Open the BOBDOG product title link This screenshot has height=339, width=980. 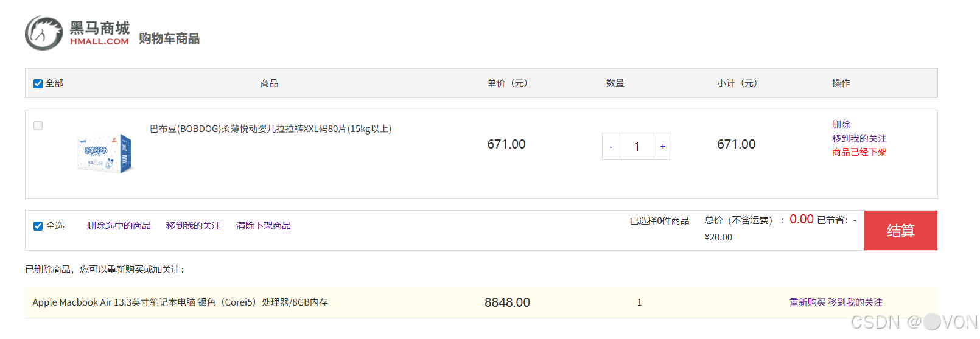click(271, 129)
